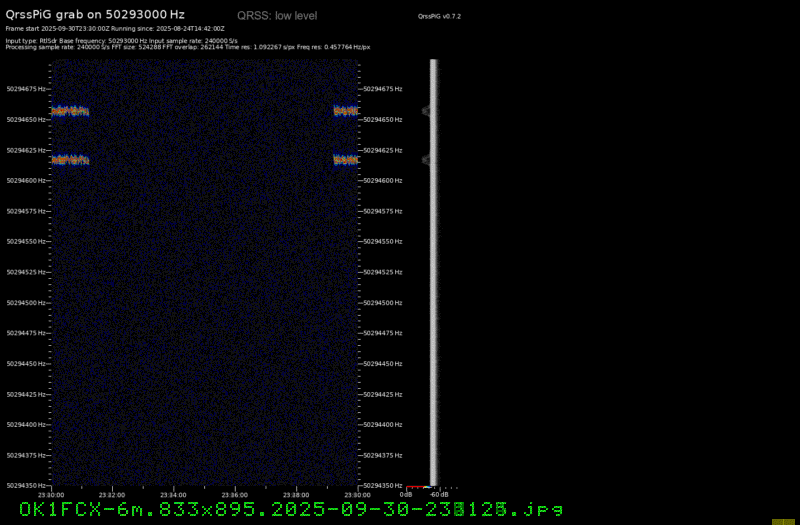
Task: Click 50294675 Hz on the right frequency axis
Action: pyautogui.click(x=383, y=89)
